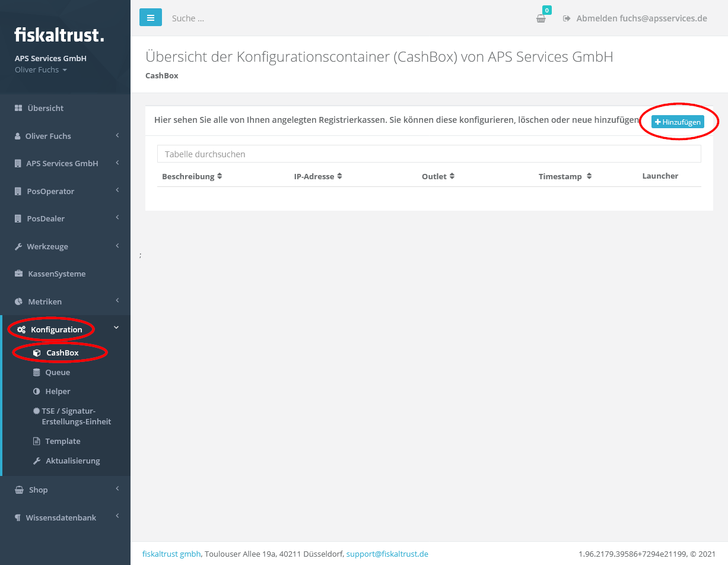Click the KassenSysteme briefcase icon
Screen dimensions: 728x565
[x=19, y=274]
